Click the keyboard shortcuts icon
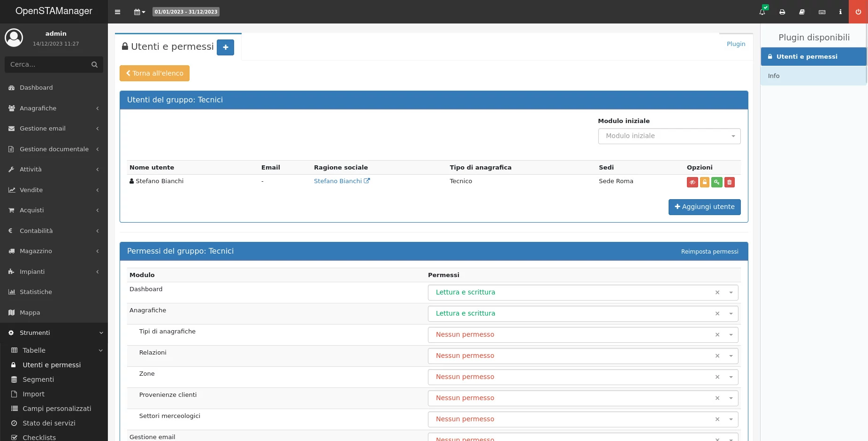This screenshot has height=441, width=868. point(822,12)
